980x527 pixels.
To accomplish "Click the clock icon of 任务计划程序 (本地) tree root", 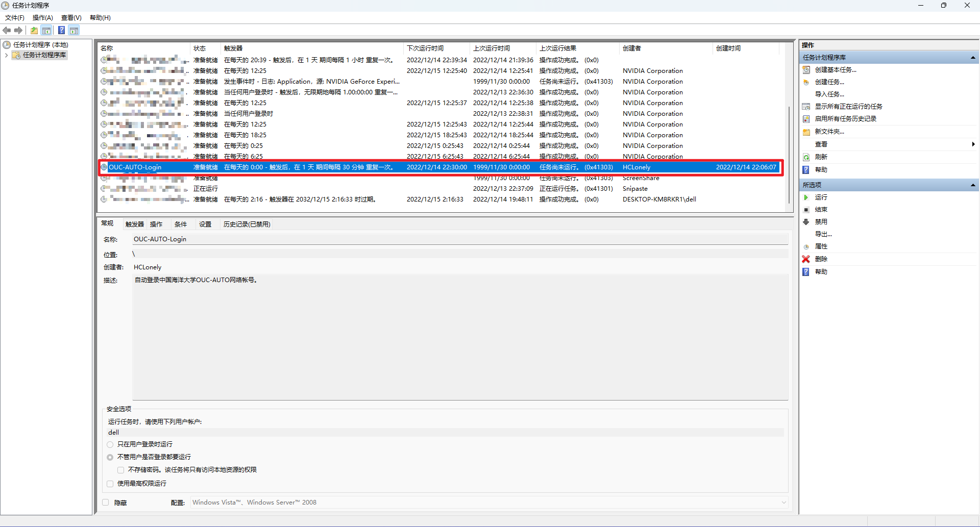I will (x=7, y=45).
